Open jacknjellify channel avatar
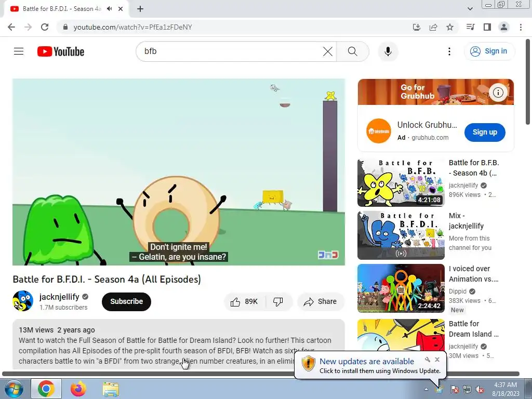Screen dimensions: 532x399 click(x=23, y=301)
